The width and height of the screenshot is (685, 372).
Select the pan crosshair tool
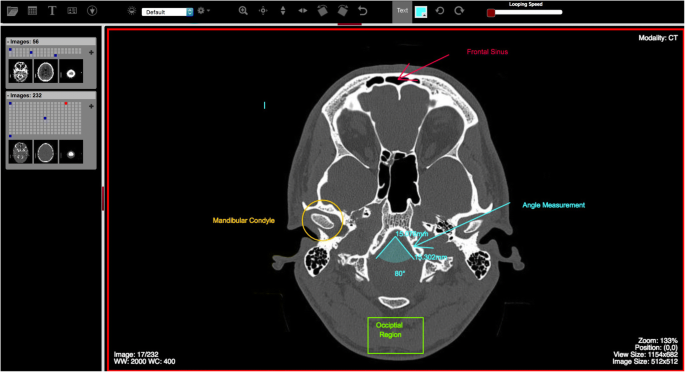click(x=263, y=11)
